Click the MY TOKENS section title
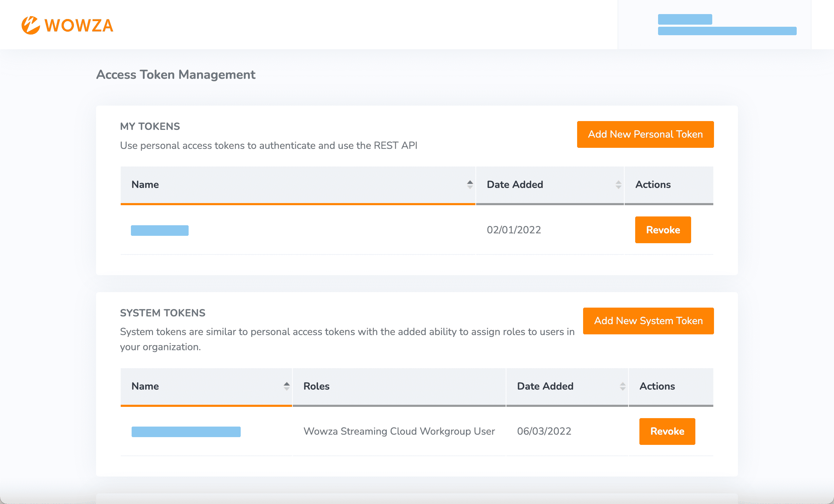 [x=150, y=126]
